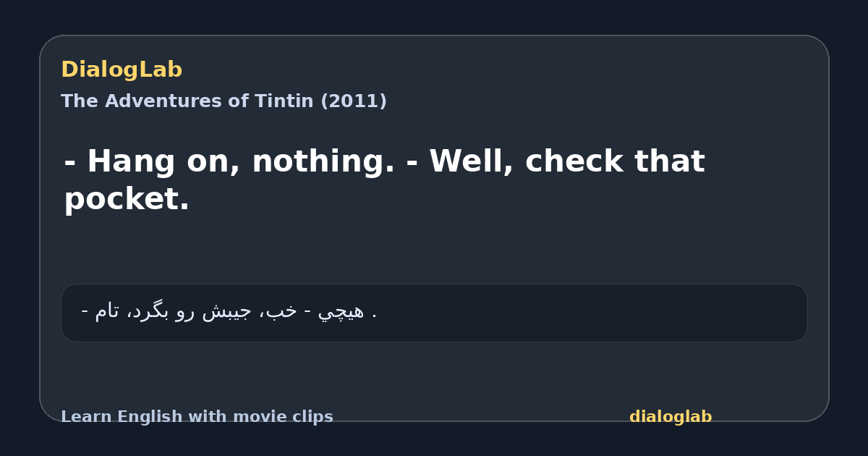Open The Adventures of Tintin (2011) title
868x456 pixels.
224,101
